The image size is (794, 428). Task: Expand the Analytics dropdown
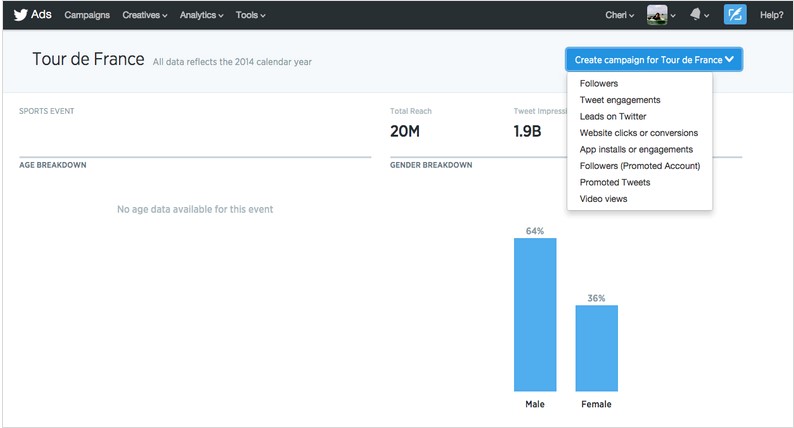point(202,15)
